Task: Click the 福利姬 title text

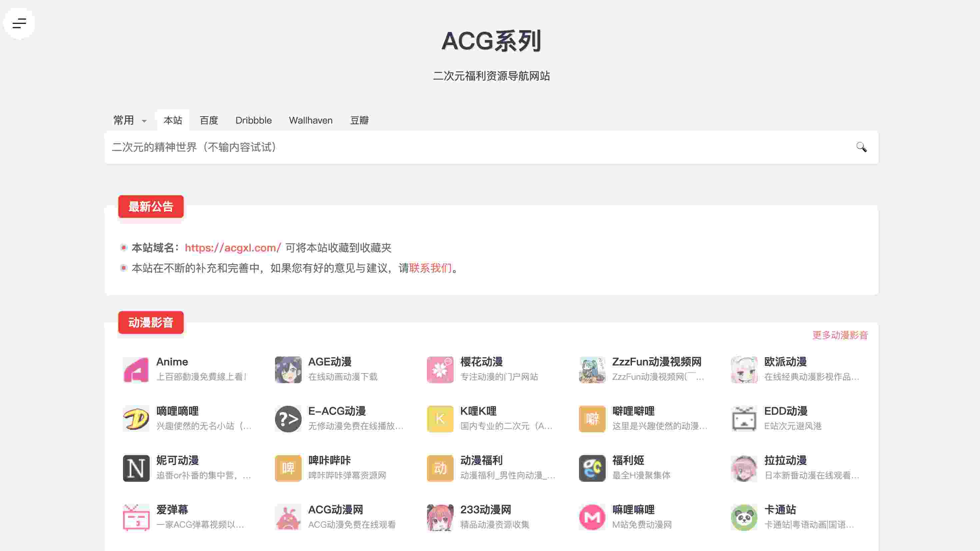Action: (x=628, y=460)
